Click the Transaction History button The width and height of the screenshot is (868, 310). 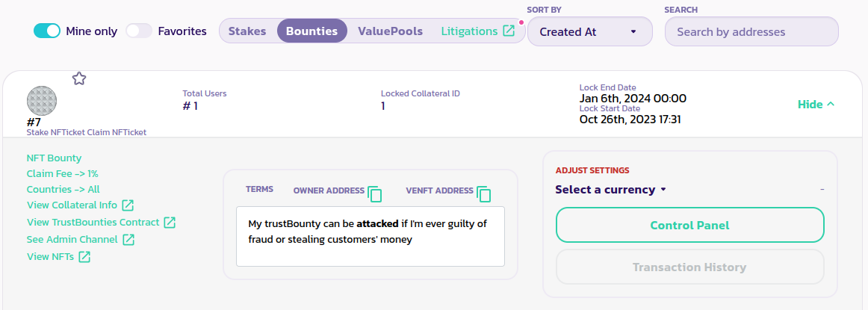coord(689,267)
